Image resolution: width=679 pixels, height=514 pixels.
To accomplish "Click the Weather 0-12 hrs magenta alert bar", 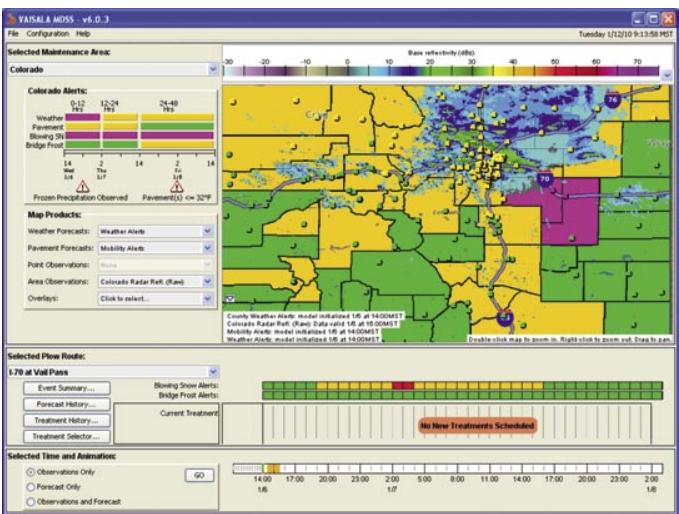I will [82, 117].
